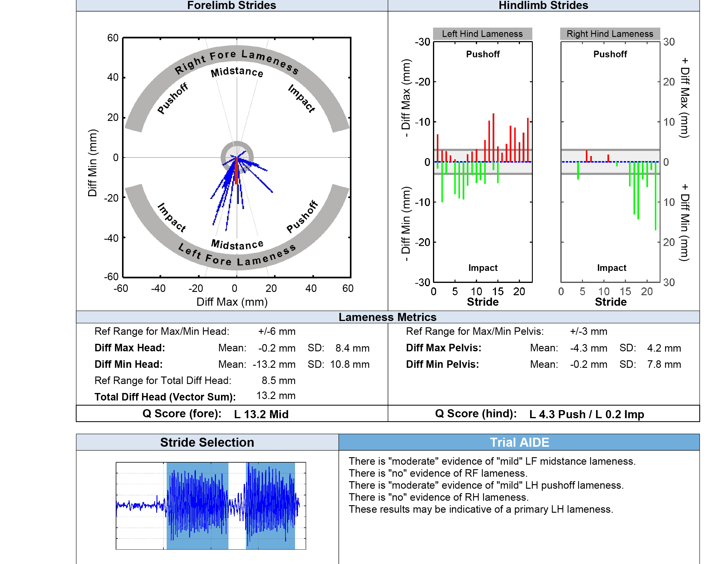This screenshot has width=728, height=564.
Task: Select the Right Hind Lameness chart label
Action: [610, 34]
